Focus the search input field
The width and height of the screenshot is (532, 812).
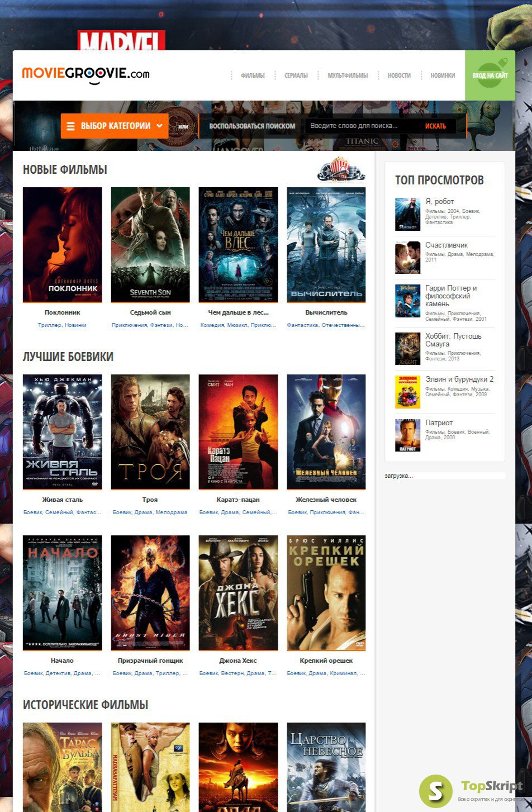[x=361, y=126]
